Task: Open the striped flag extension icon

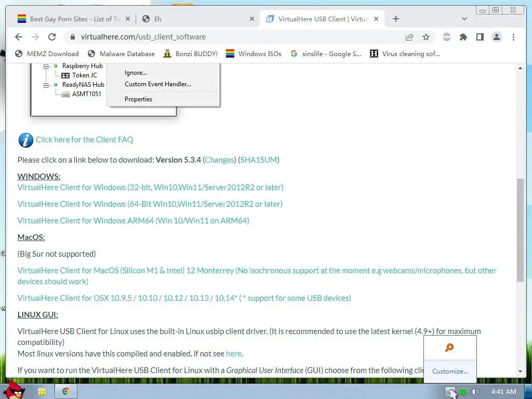Action: click(x=447, y=37)
